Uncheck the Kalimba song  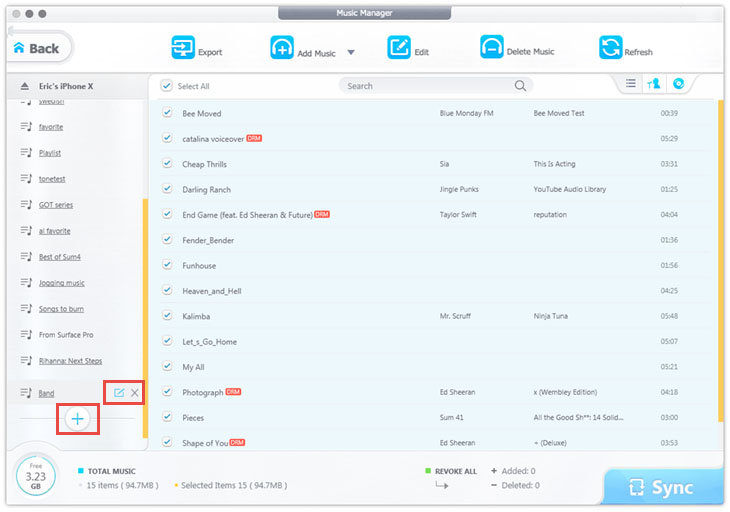pos(167,316)
